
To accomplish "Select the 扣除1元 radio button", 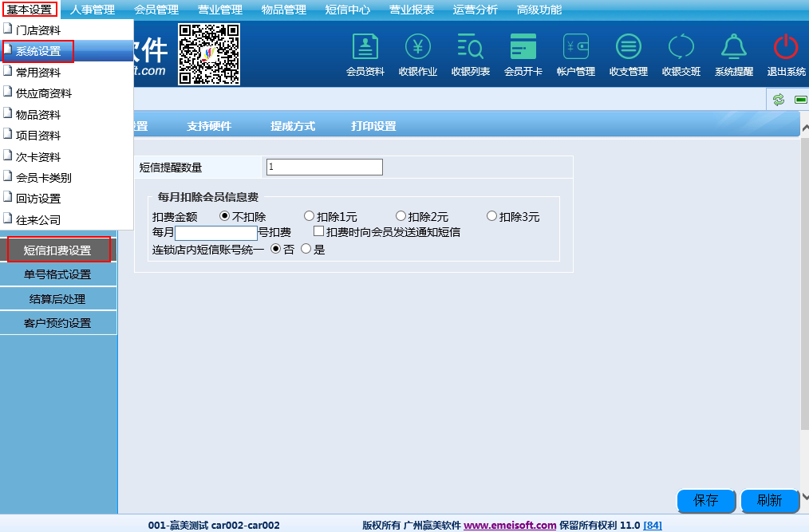I will [310, 216].
